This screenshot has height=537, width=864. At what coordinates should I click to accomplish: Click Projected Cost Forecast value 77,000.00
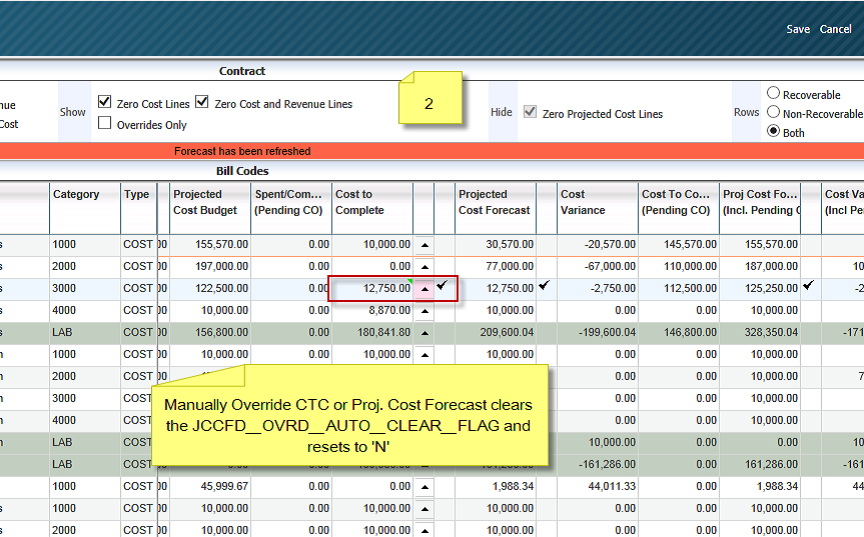(x=510, y=267)
